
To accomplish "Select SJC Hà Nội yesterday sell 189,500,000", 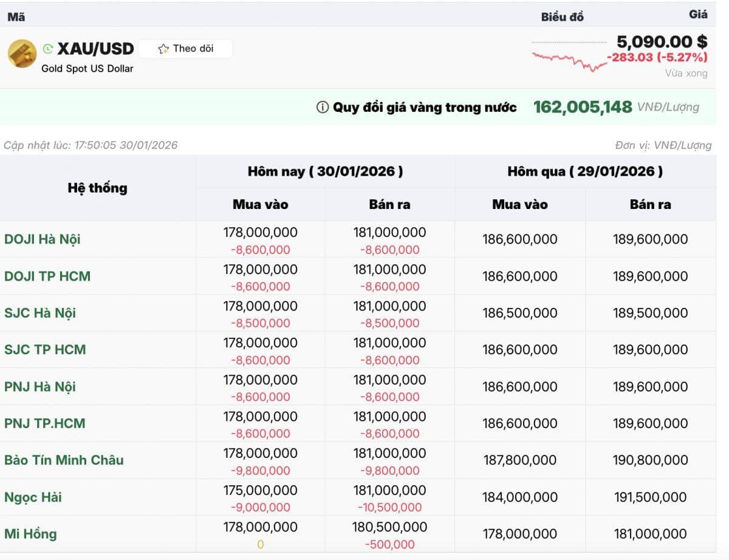I will 650,313.
